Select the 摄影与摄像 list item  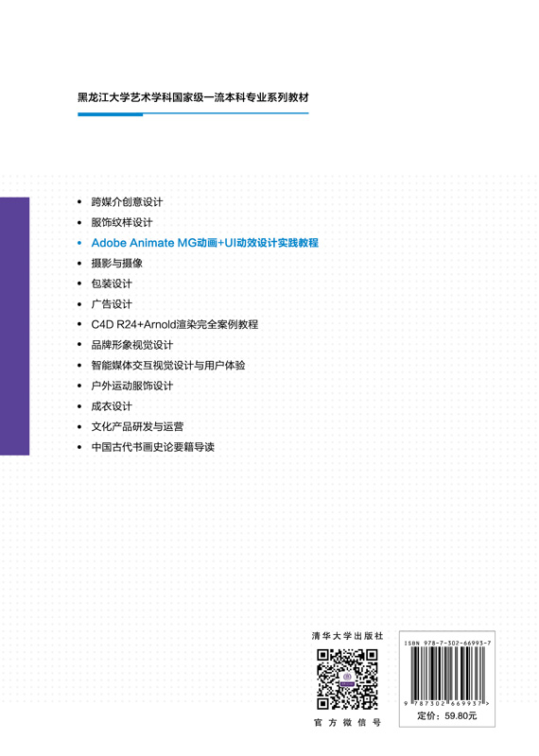(x=116, y=264)
